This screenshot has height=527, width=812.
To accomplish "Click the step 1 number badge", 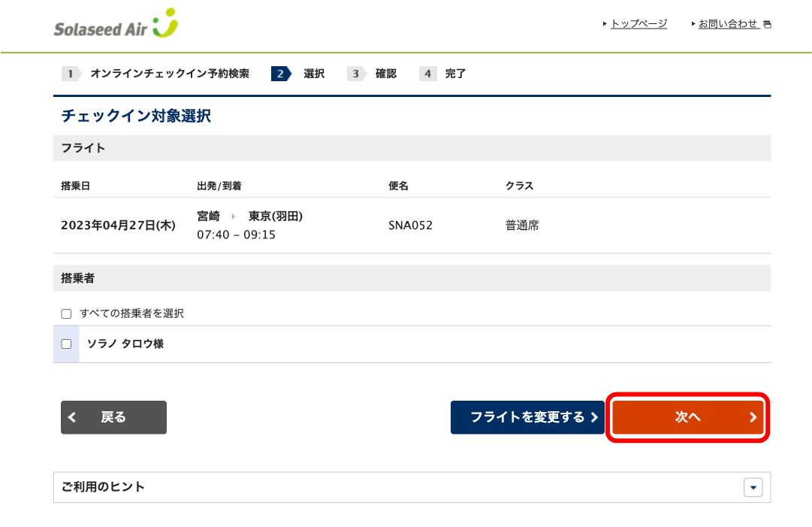I will tap(70, 74).
